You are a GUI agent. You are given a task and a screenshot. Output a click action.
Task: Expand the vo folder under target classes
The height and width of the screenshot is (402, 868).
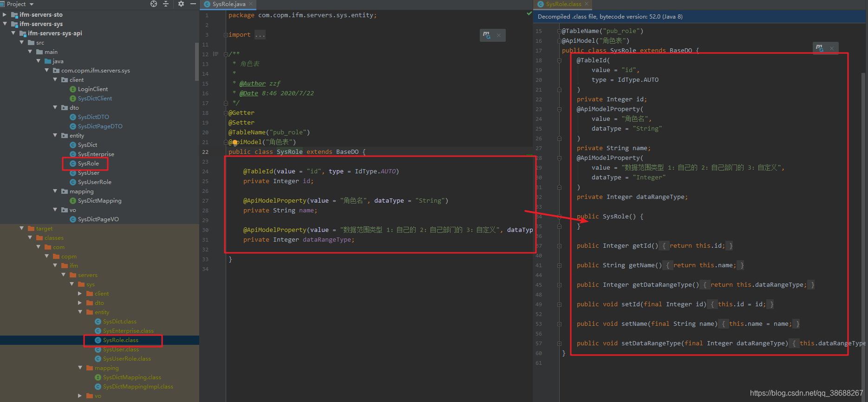80,396
